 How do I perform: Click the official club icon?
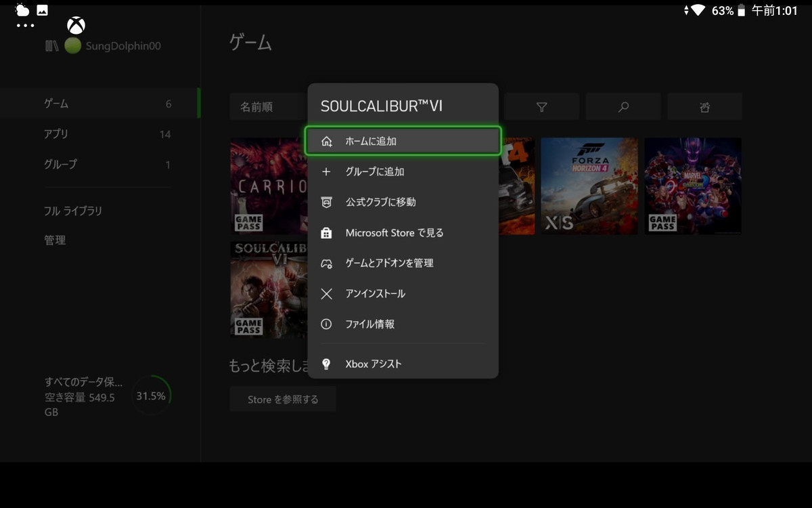click(327, 202)
